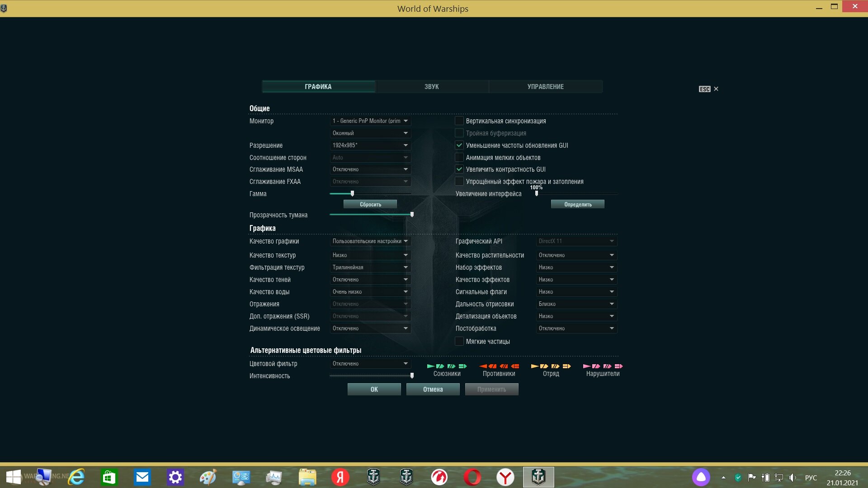868x488 pixels.
Task: Open File Explorer folder icon
Action: tap(307, 477)
